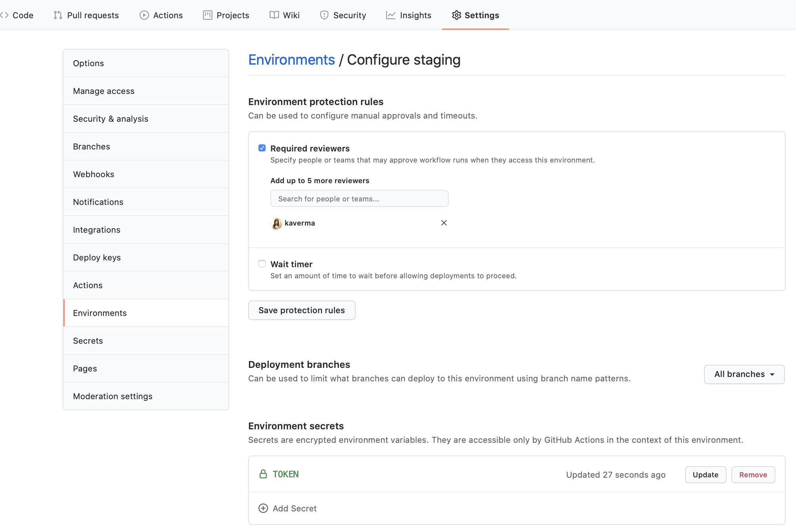Click the Pull requests icon
796x532 pixels.
(58, 15)
